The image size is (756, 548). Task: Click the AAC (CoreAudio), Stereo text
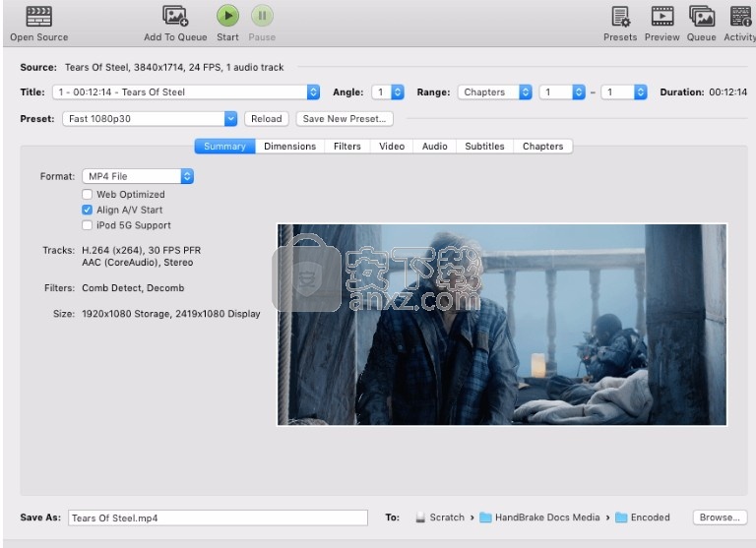click(x=138, y=262)
